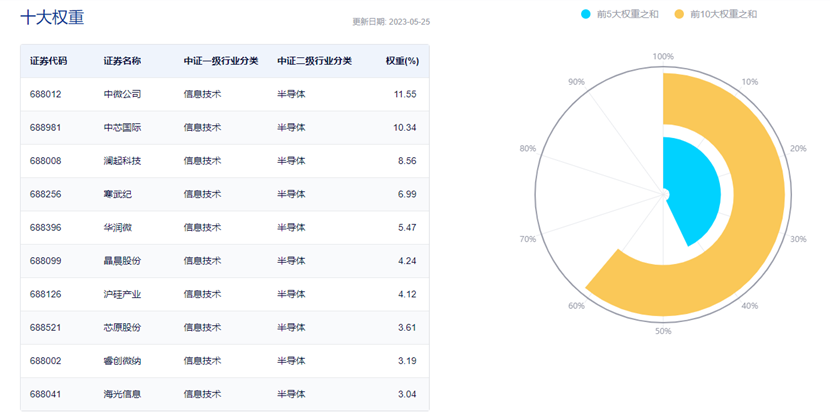The width and height of the screenshot is (830, 416).
Task: Click the 寒武纪 name cell
Action: click(x=118, y=194)
